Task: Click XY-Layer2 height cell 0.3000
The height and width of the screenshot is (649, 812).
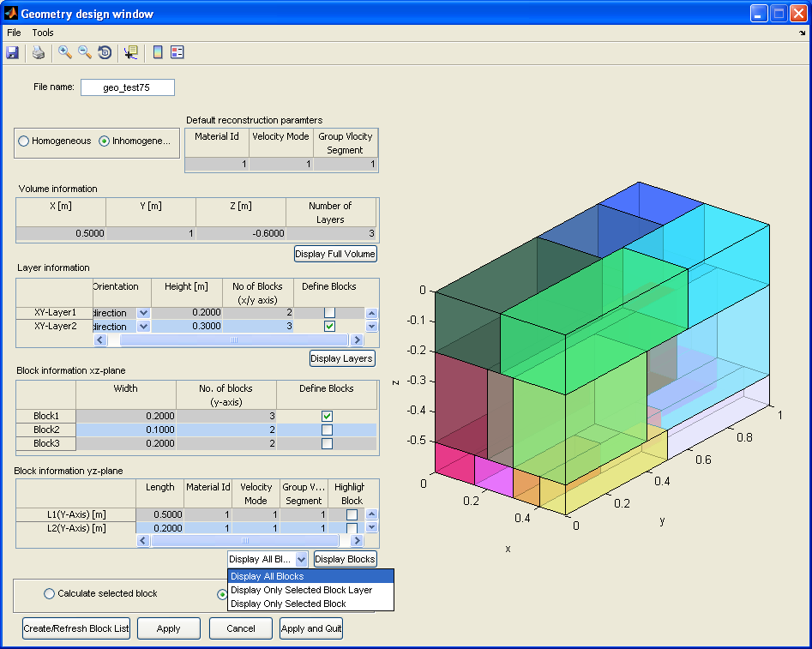Action: pyautogui.click(x=186, y=327)
